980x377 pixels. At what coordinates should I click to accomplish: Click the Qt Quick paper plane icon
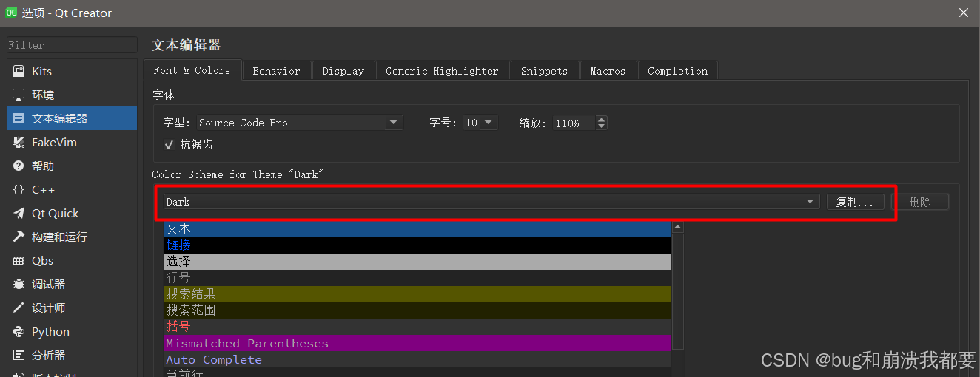(x=19, y=213)
